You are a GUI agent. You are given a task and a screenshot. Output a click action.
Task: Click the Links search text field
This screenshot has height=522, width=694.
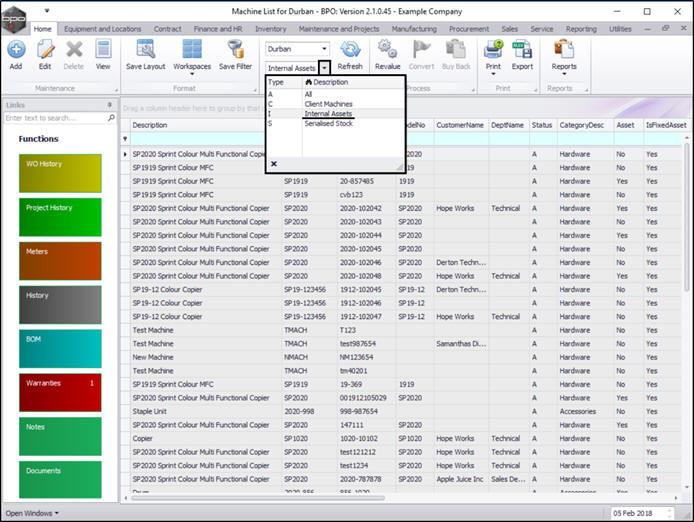point(55,118)
